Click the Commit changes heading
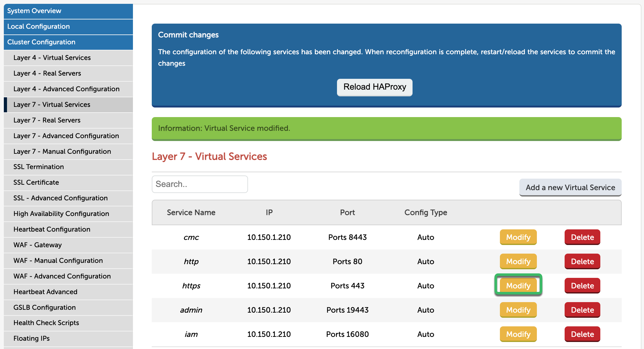 pos(188,35)
